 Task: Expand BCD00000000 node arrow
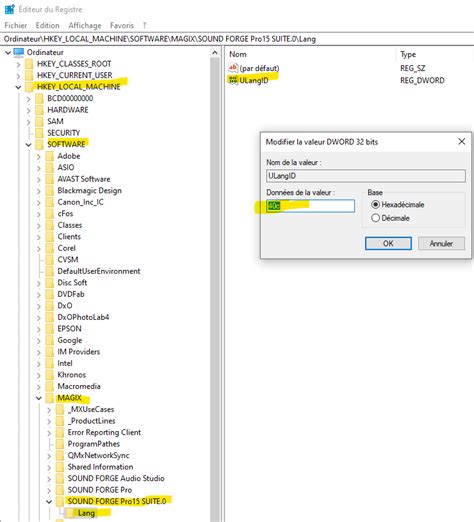pyautogui.click(x=28, y=99)
